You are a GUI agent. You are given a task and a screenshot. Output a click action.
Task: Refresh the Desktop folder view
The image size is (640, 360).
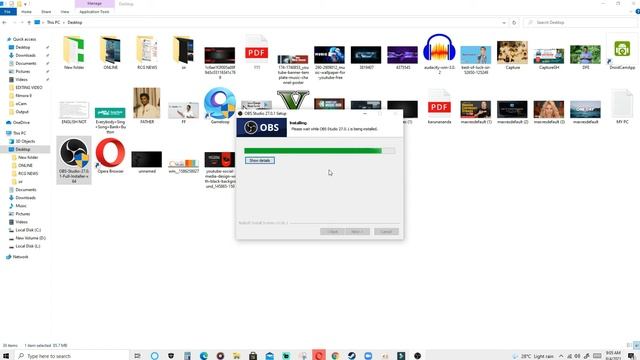[514, 22]
